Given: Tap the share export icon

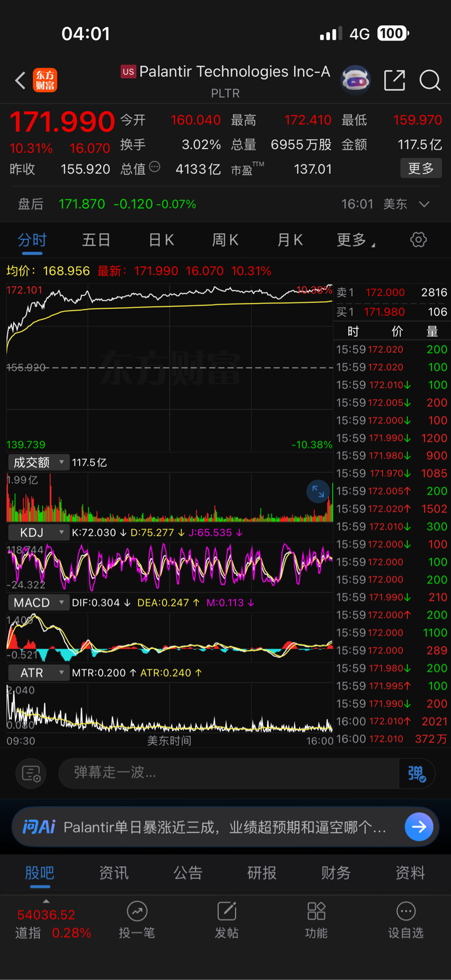Looking at the screenshot, I should 395,80.
